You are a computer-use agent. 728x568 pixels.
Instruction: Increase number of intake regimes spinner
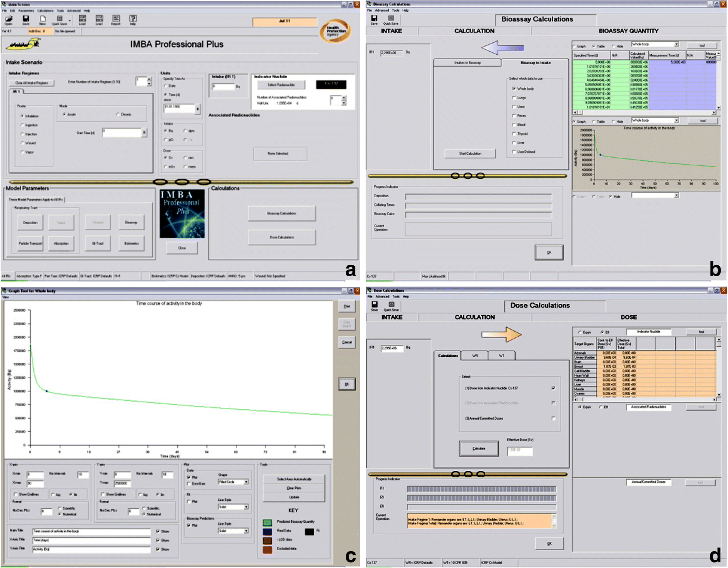point(149,79)
